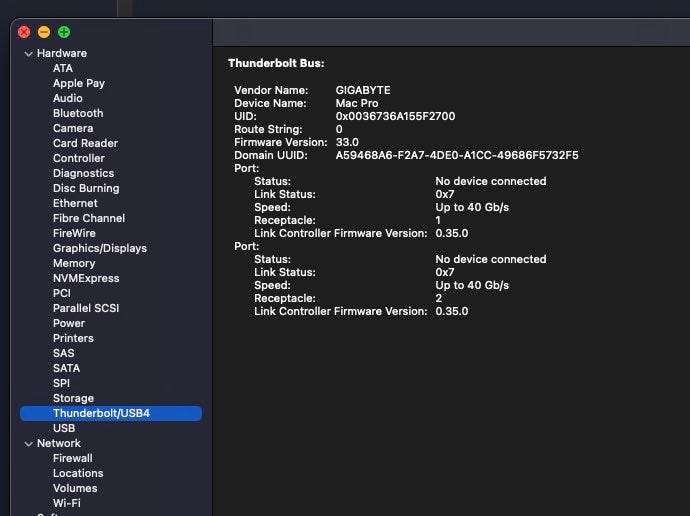This screenshot has height=516, width=690.
Task: Open the NVMExpress hardware entry
Action: pos(86,278)
